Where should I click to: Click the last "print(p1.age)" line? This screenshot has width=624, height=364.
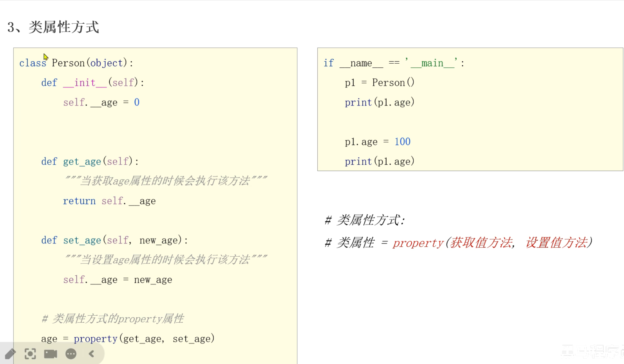pos(380,162)
